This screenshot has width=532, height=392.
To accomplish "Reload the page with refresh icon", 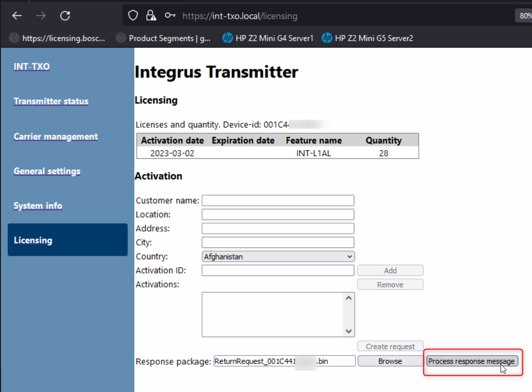I will [65, 16].
